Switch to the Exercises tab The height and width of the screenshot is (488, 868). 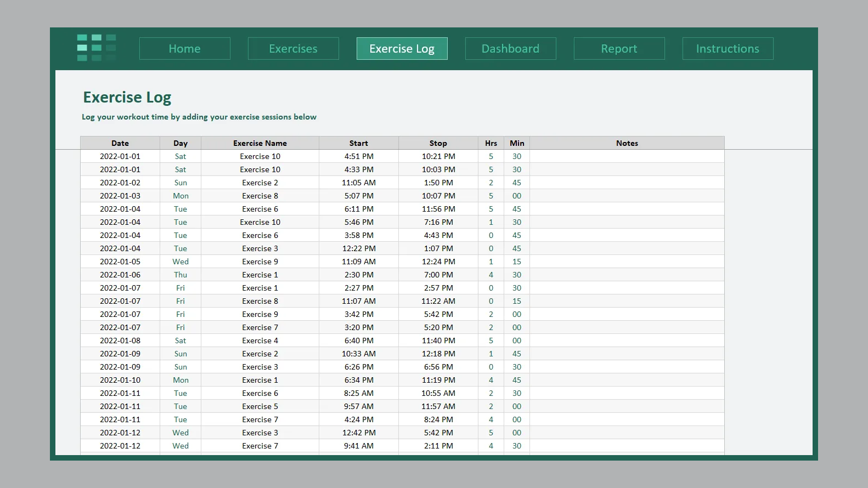pyautogui.click(x=293, y=49)
